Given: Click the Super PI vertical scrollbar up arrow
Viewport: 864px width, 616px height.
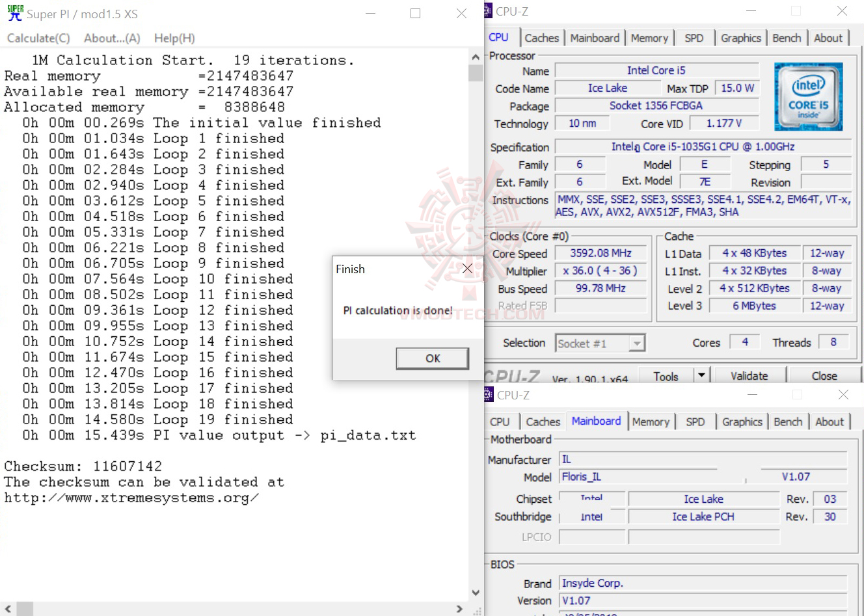Looking at the screenshot, I should (476, 57).
